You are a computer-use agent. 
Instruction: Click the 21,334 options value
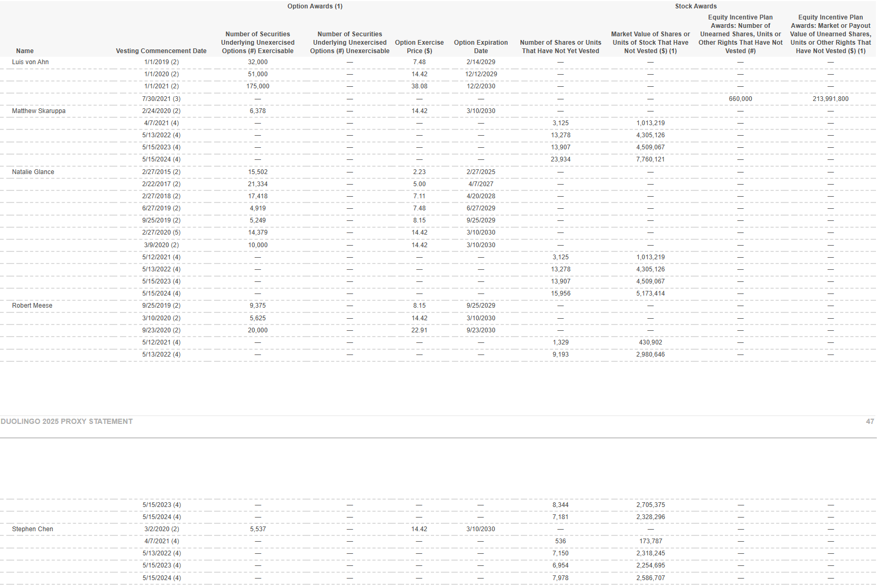click(258, 184)
